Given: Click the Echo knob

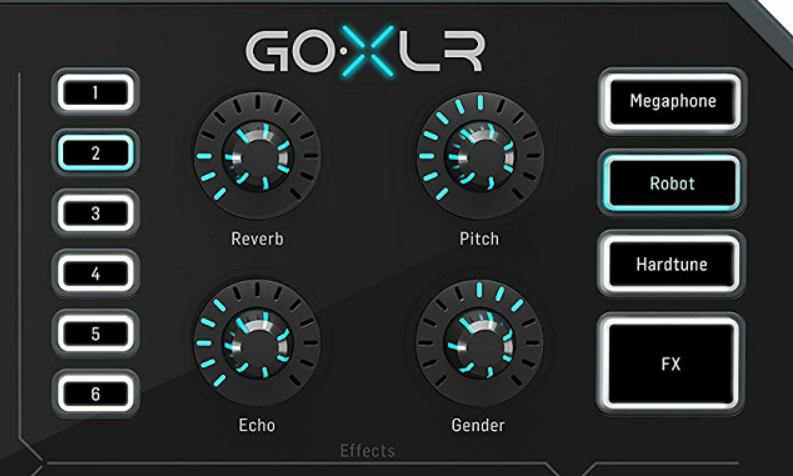Looking at the screenshot, I should pos(257,343).
